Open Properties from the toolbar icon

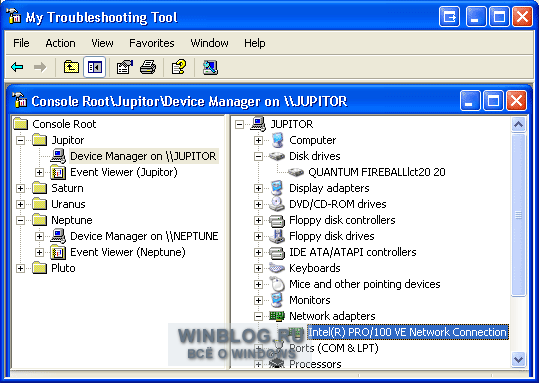click(125, 67)
